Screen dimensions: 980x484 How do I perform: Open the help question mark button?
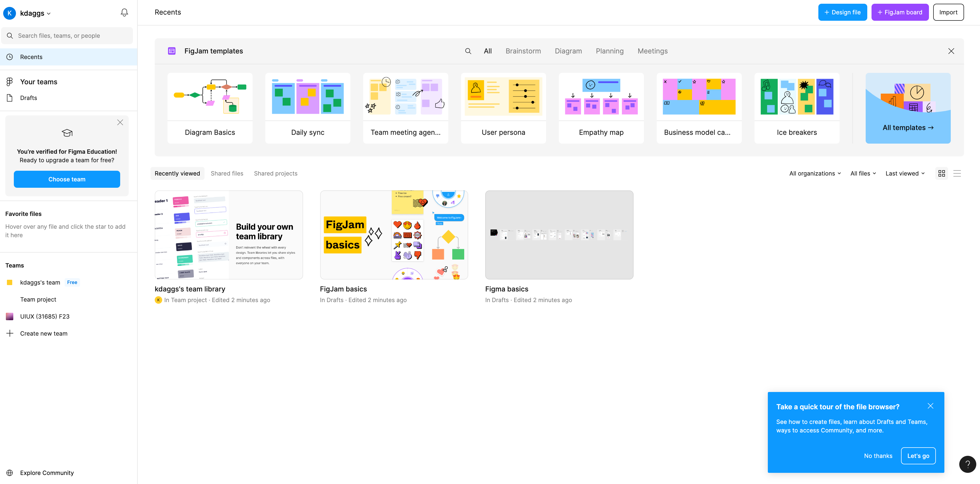coord(968,464)
